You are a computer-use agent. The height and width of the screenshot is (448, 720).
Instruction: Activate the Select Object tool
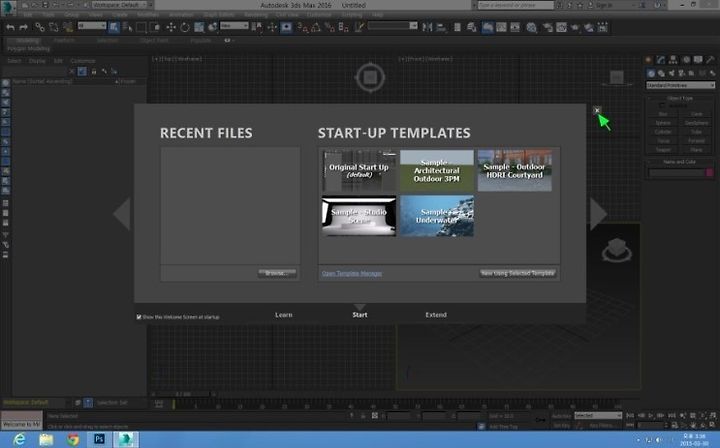coord(114,28)
